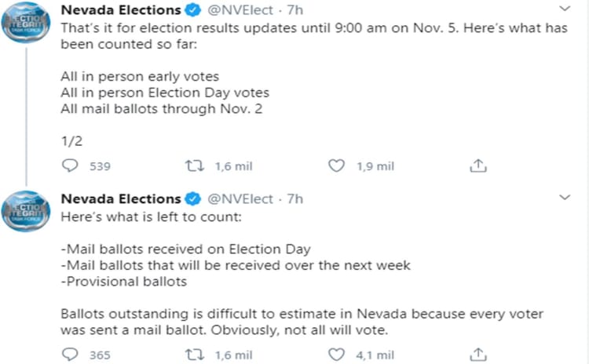Click the Nevada Elections name on second tweet
This screenshot has width=589, height=364.
click(120, 198)
